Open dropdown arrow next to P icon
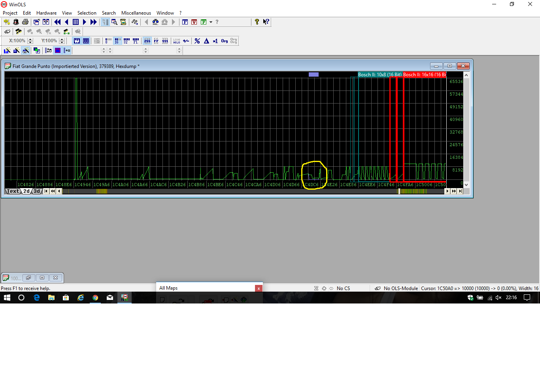 [x=211, y=22]
